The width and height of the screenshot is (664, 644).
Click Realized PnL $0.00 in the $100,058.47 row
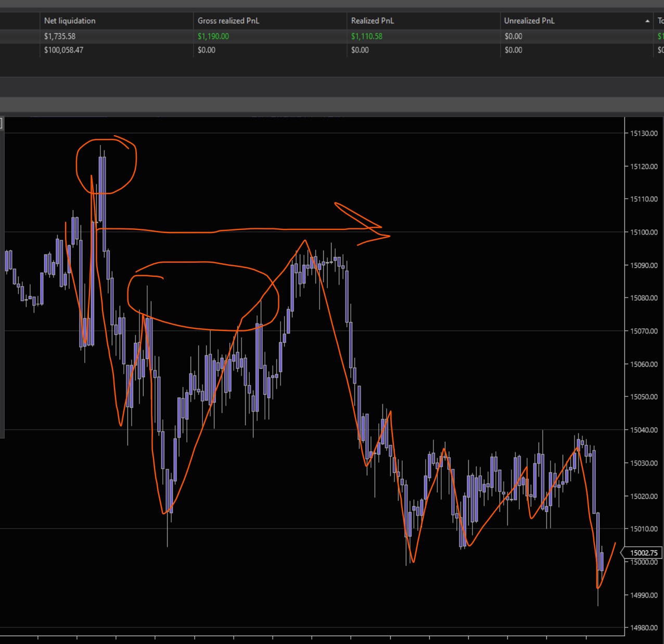click(x=360, y=50)
